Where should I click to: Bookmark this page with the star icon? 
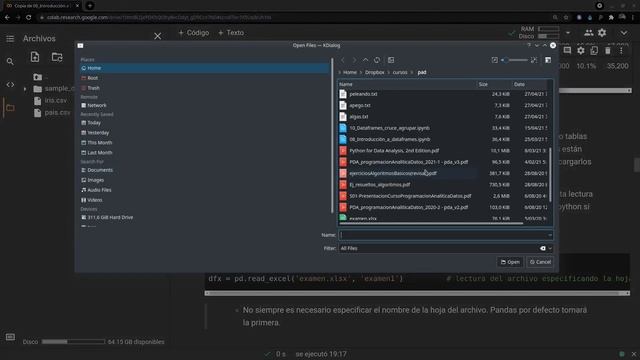566,18
